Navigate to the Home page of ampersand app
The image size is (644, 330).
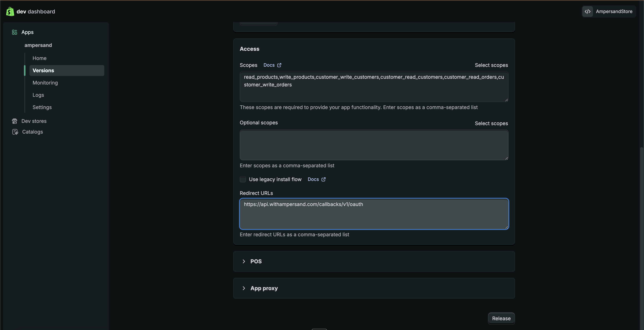39,58
